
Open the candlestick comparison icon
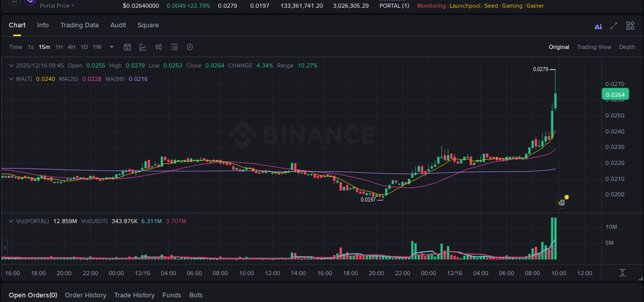tap(158, 47)
